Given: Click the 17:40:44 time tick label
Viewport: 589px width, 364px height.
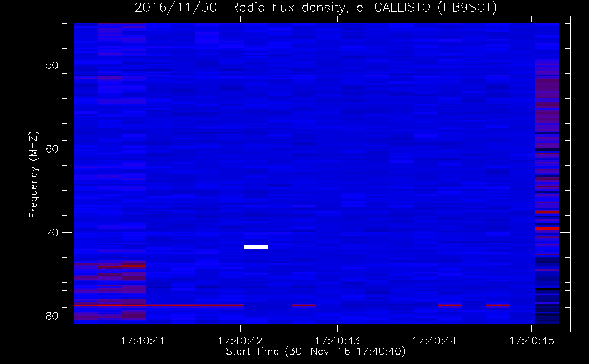Looking at the screenshot, I should pos(435,341).
